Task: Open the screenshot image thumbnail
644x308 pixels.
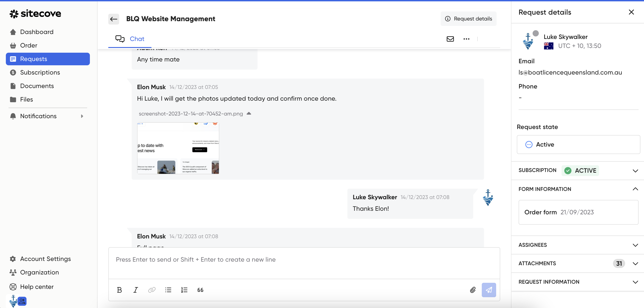Action: point(178,148)
